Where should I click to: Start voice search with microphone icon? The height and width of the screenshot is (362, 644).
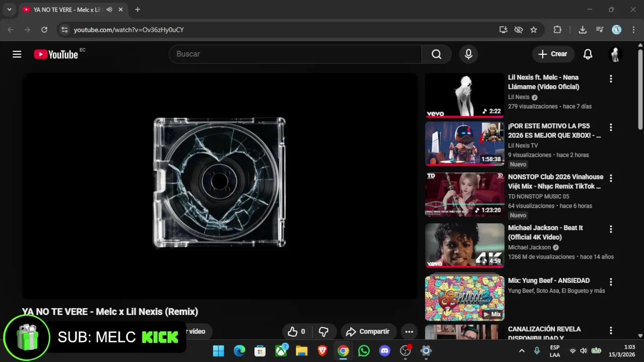(x=468, y=54)
